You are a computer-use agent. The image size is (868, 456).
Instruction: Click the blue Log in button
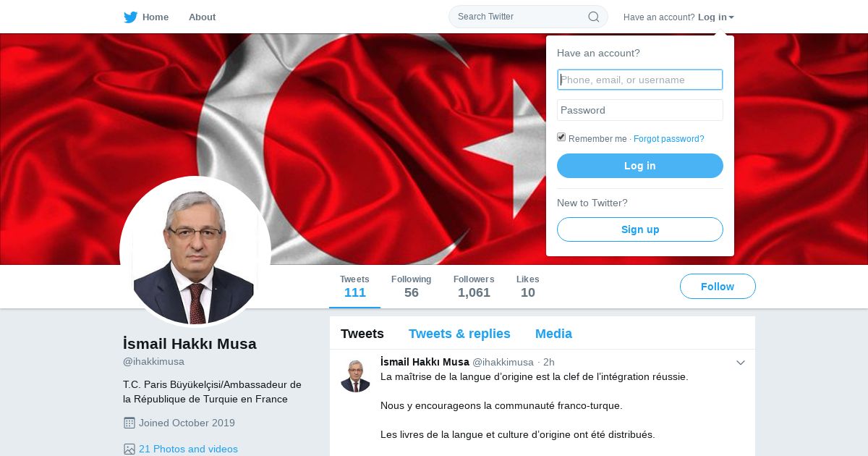[640, 166]
